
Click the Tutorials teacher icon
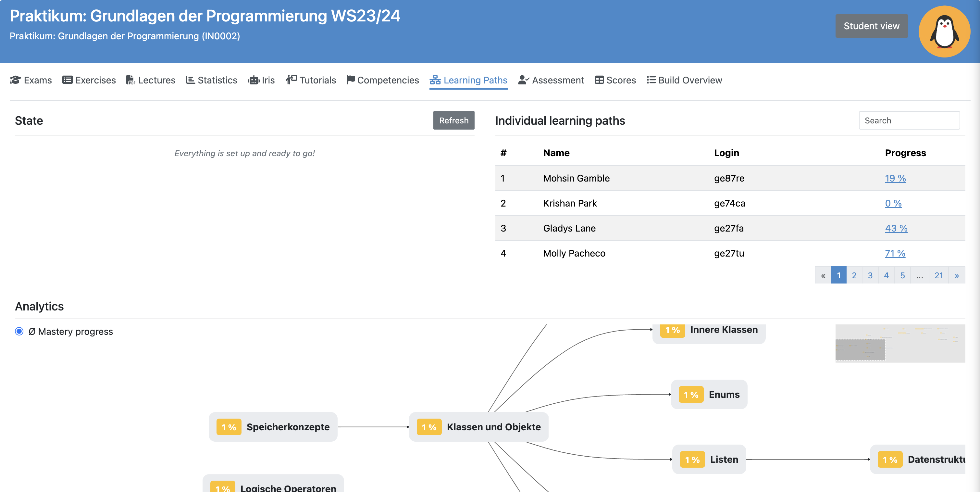pyautogui.click(x=292, y=80)
